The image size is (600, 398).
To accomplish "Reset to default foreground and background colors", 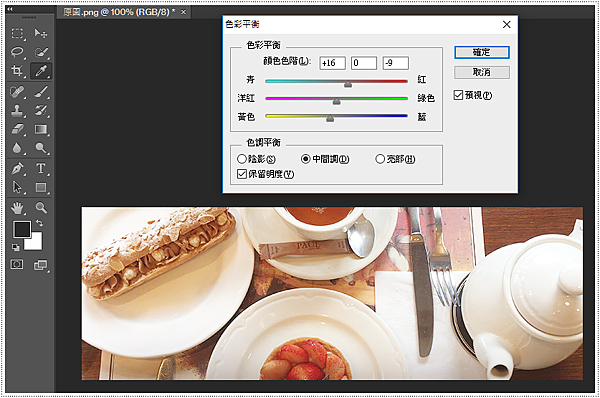I will (x=15, y=247).
